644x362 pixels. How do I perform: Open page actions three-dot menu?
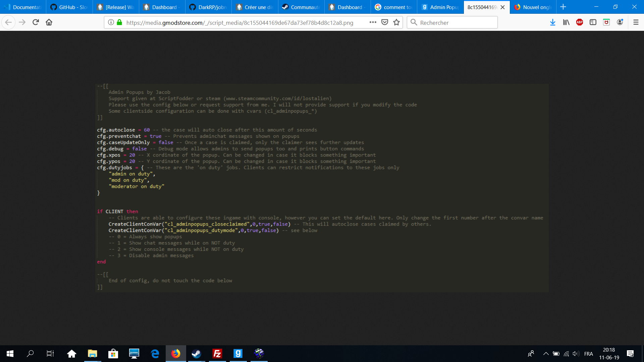click(373, 22)
